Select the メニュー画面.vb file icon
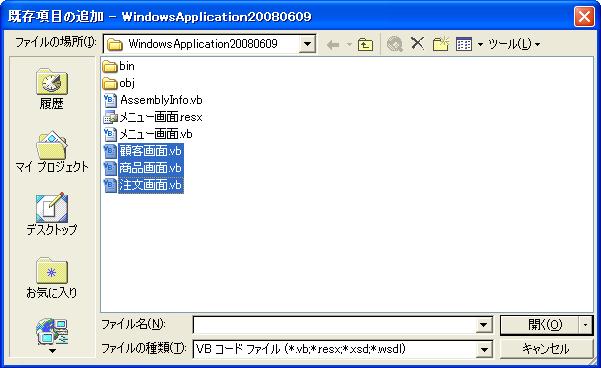The height and width of the screenshot is (368, 601). 110,134
